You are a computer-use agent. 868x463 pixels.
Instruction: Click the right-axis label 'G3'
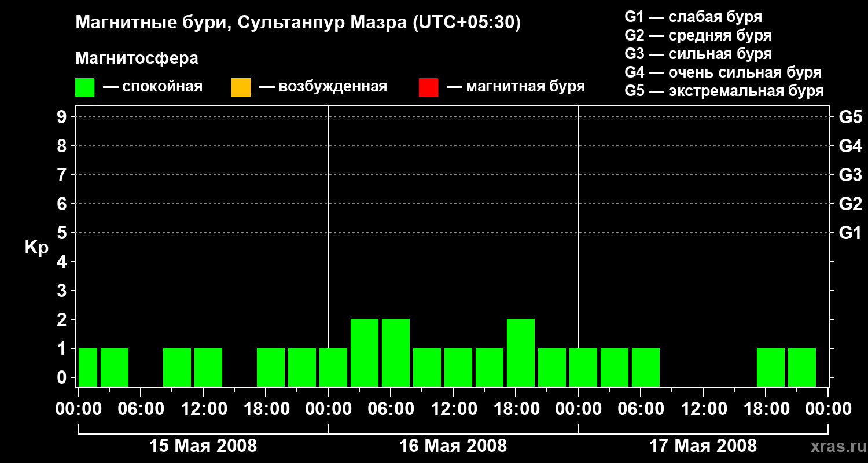click(851, 175)
